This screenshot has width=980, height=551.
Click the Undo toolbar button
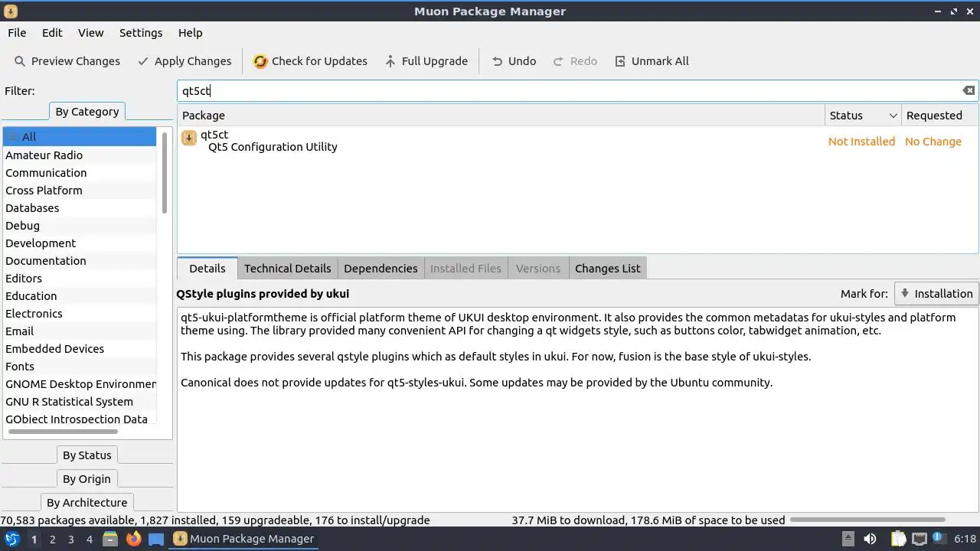pyautogui.click(x=514, y=61)
